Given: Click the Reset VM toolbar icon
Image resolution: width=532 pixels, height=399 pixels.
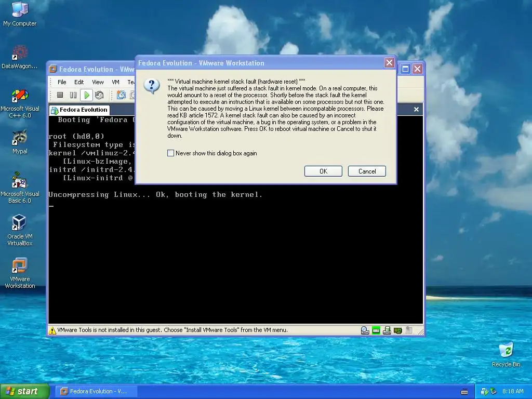Looking at the screenshot, I should pyautogui.click(x=99, y=95).
